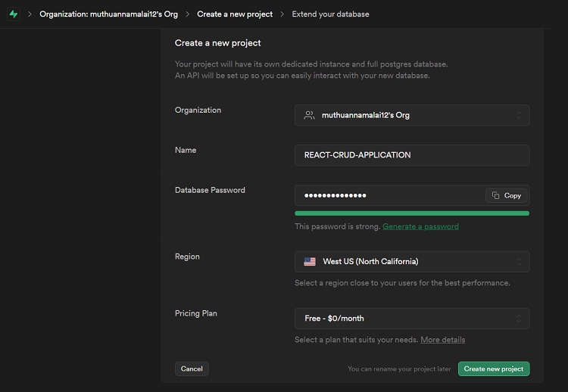Click the password strength bar
The height and width of the screenshot is (392, 568).
[412, 213]
